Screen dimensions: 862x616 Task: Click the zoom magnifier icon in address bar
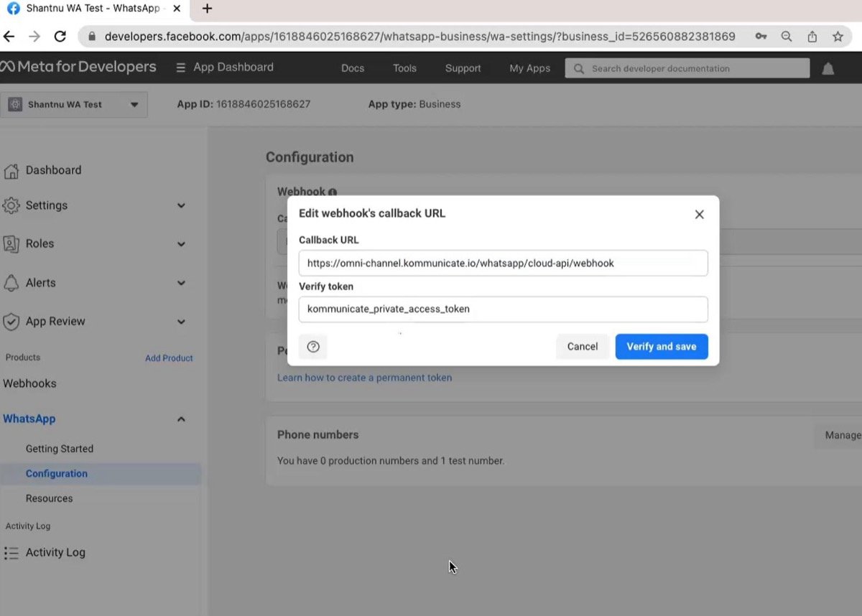click(x=787, y=36)
